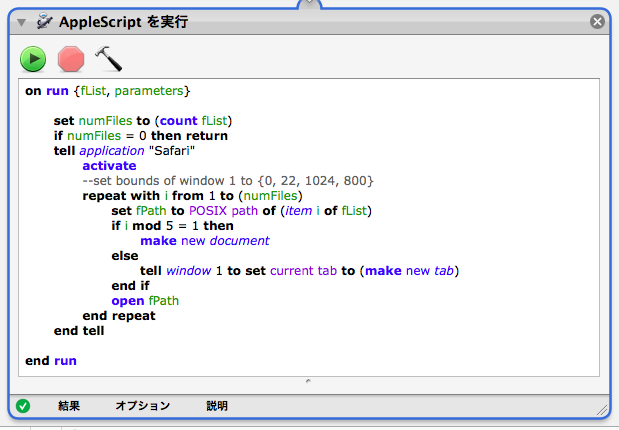619x430 pixels.
Task: Click the green checkmark status icon
Action: (23, 406)
